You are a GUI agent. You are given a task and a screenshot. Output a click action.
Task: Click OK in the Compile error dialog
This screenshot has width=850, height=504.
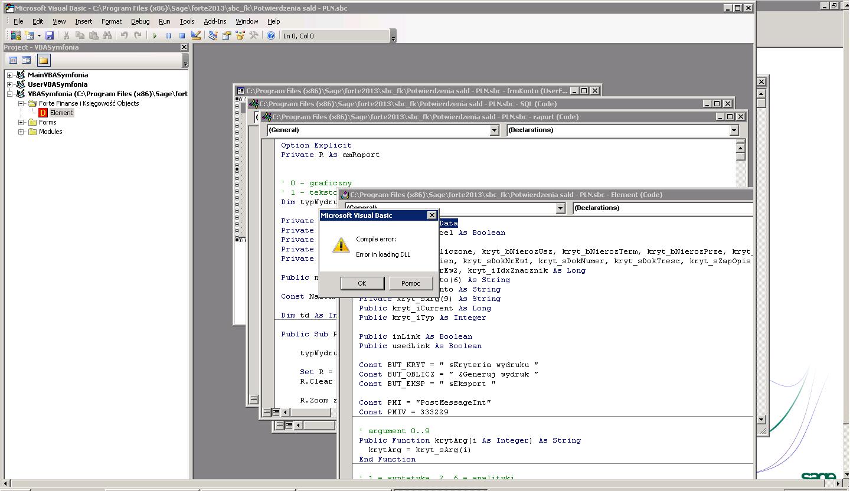click(x=362, y=283)
